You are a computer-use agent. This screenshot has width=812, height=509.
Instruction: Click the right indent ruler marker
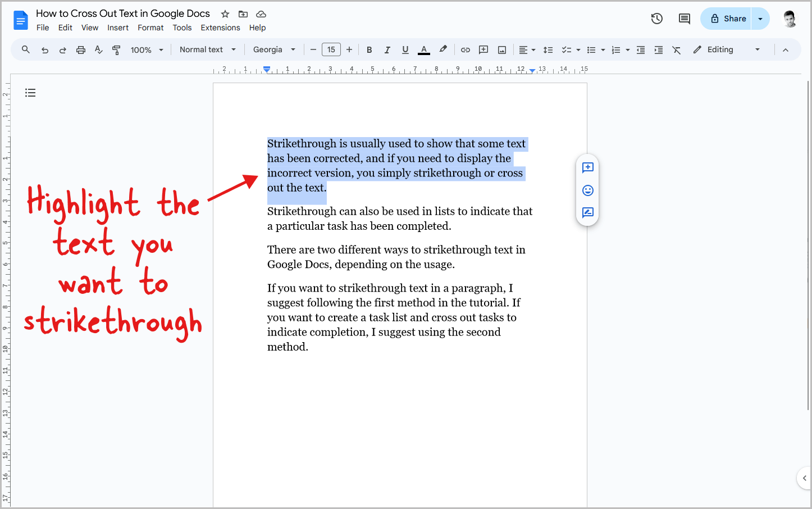532,70
